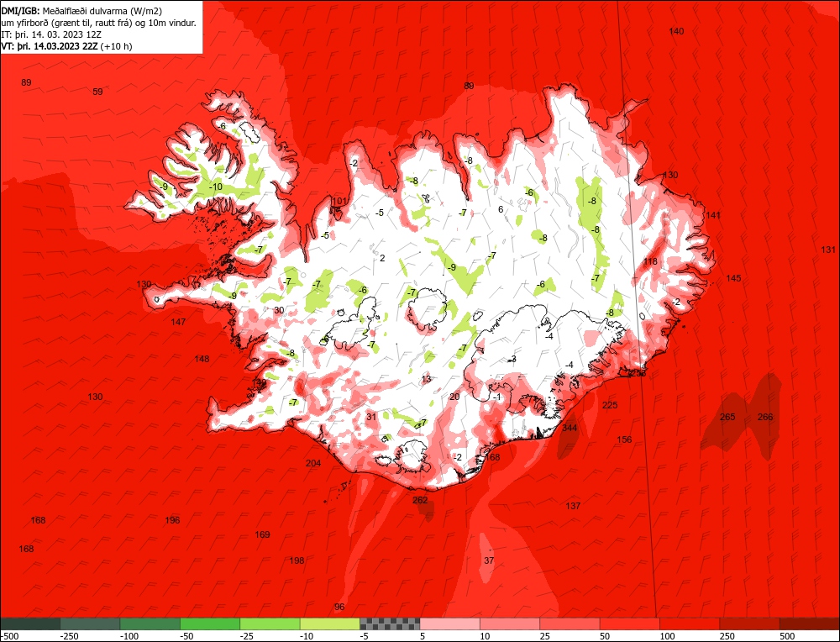The width and height of the screenshot is (840, 642).
Task: Click the '-250' legend label
Action: 70,636
